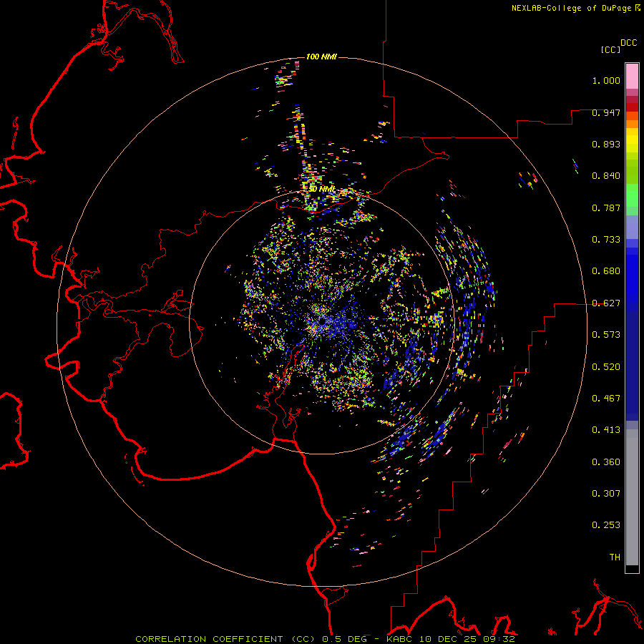Screen dimensions: 644x644
Task: Click the pink color band at 1.000
Action: [632, 77]
